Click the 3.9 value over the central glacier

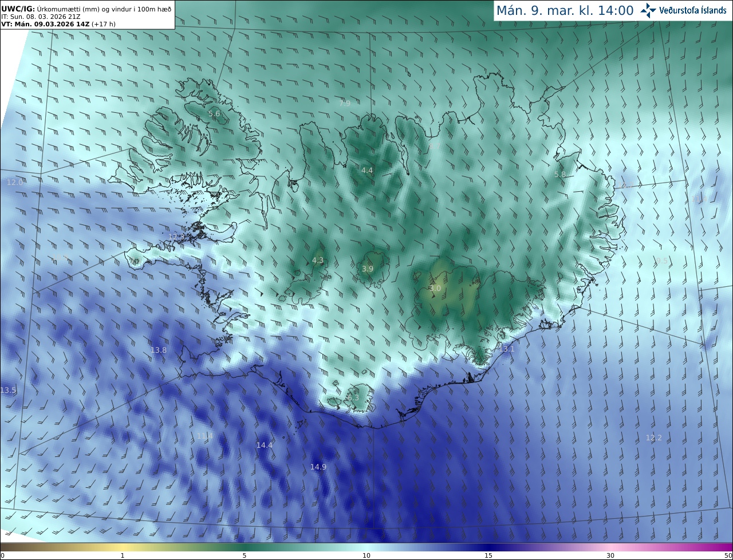point(368,269)
